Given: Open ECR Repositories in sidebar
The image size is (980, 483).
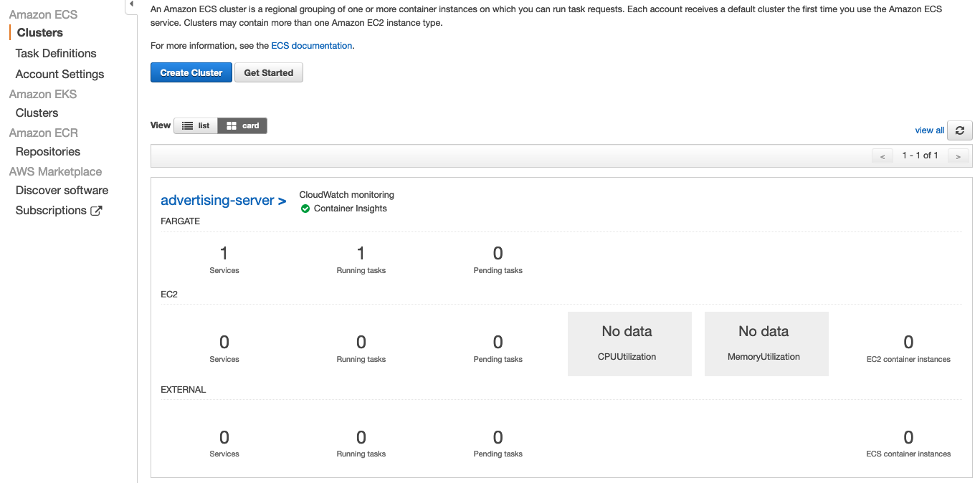Looking at the screenshot, I should (x=48, y=152).
